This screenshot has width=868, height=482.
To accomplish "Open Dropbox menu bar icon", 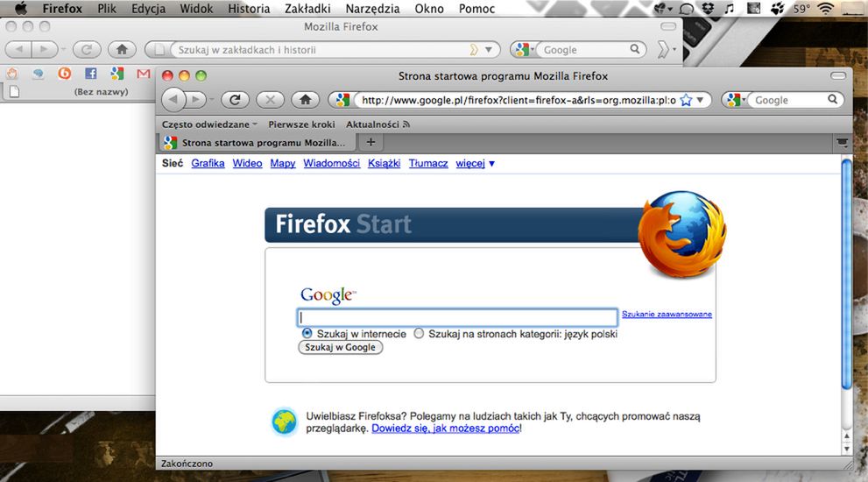I will coord(708,8).
